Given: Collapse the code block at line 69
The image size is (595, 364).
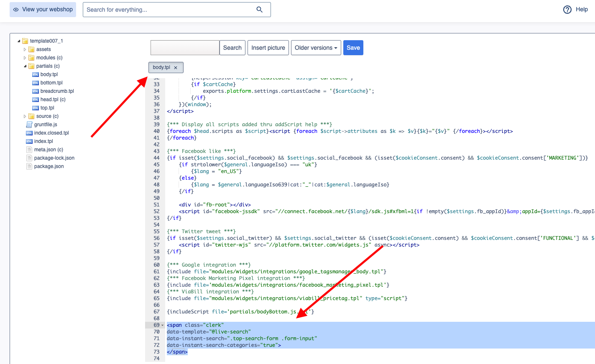Looking at the screenshot, I should [x=162, y=325].
